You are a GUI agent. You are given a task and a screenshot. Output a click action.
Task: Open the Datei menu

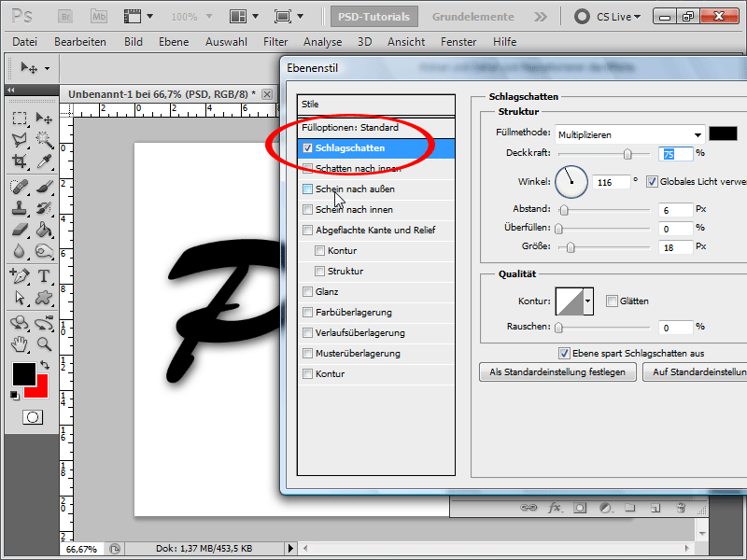[x=25, y=42]
